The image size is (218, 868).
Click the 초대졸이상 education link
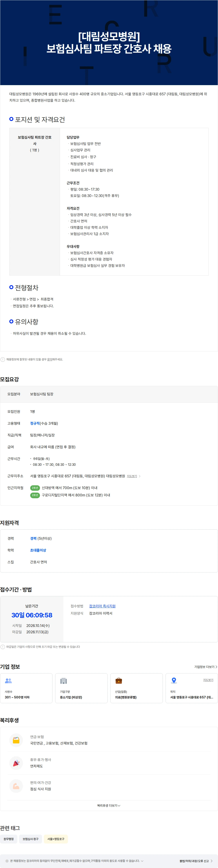coord(38,551)
